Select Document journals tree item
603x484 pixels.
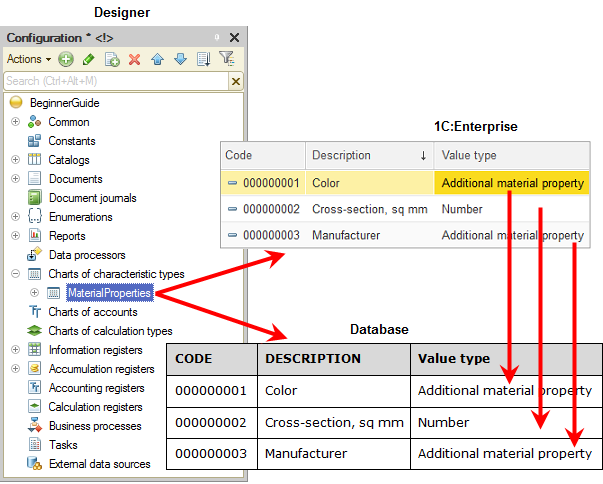tap(93, 198)
